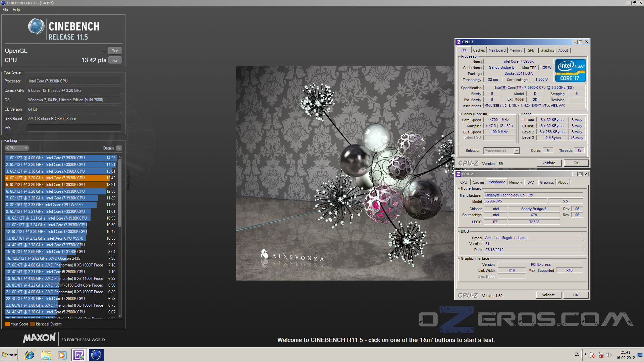Select ranking row 13 Xeon X5570

[x=60, y=238]
